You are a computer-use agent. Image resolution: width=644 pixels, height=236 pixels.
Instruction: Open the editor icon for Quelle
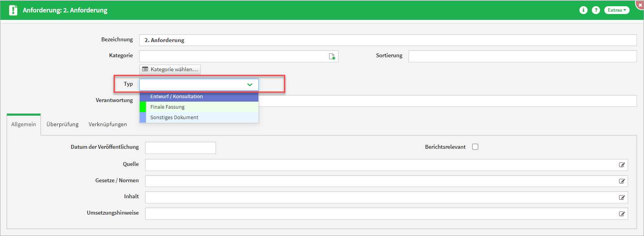[622, 165]
